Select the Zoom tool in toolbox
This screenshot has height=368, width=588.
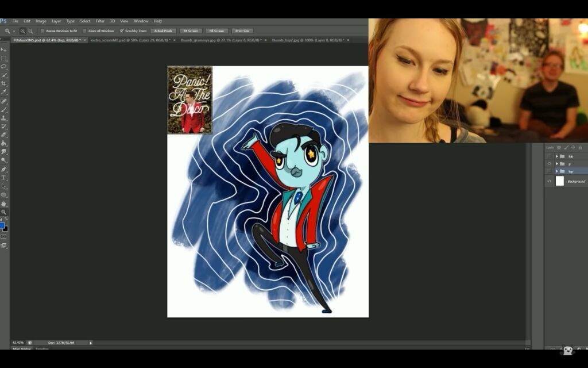(4, 212)
